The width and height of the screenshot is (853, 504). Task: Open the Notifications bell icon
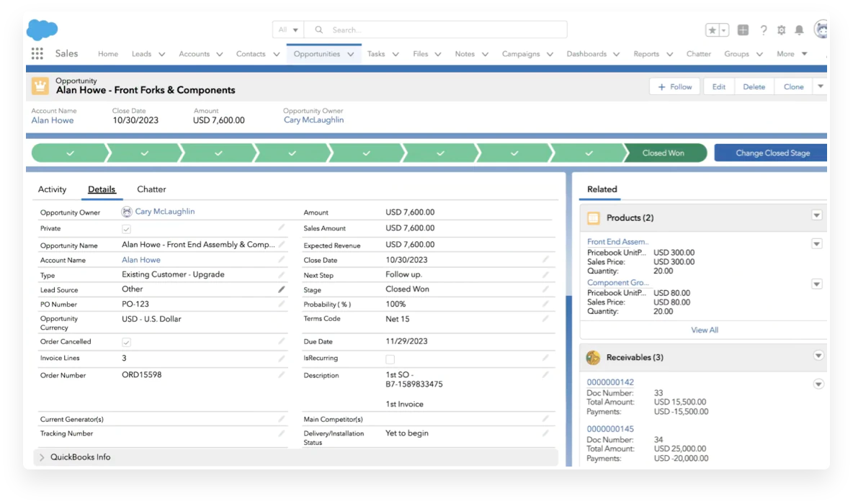tap(799, 30)
